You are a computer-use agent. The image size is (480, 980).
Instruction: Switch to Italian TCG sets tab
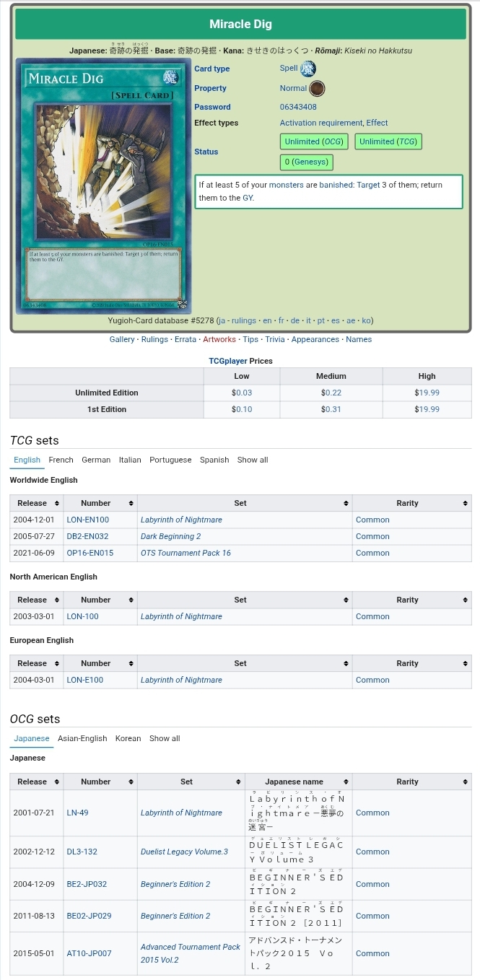tap(130, 460)
